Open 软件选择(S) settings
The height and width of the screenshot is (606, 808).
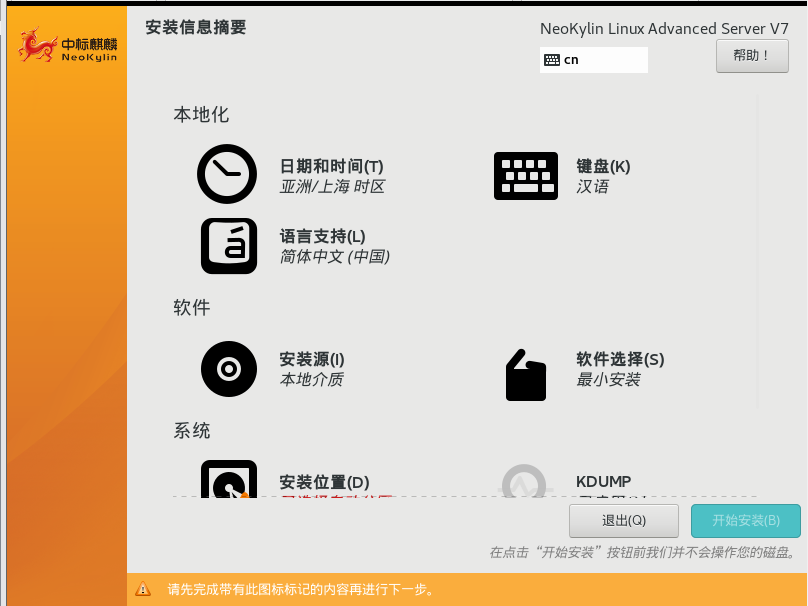(x=620, y=359)
